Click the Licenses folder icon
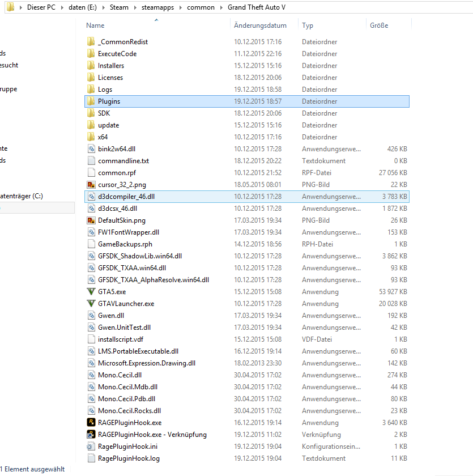 [91, 78]
